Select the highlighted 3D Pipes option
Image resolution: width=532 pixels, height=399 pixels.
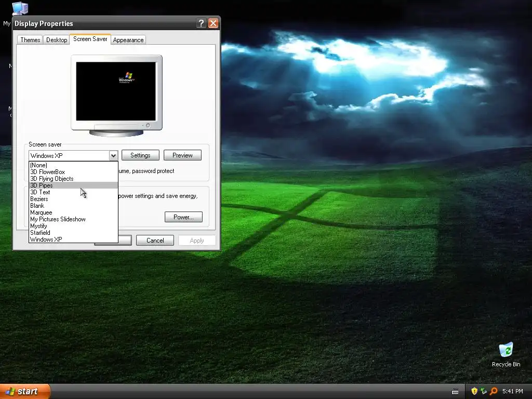coord(73,185)
